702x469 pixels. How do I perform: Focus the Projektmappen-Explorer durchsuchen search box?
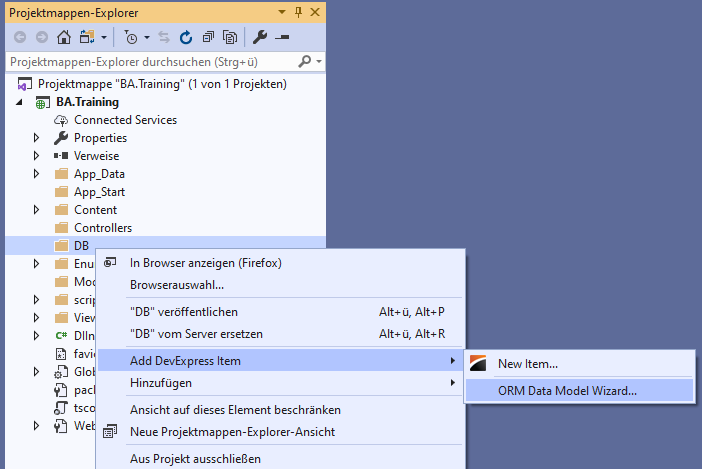click(x=152, y=62)
